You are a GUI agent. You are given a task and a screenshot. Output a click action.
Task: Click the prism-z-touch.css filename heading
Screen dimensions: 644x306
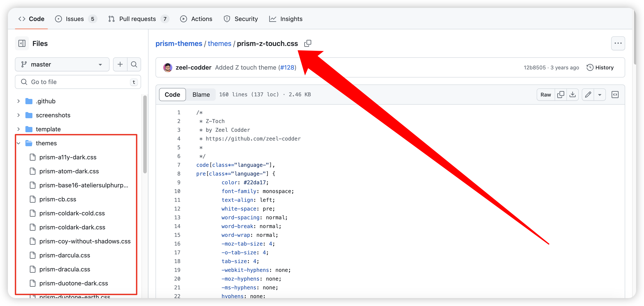click(267, 44)
